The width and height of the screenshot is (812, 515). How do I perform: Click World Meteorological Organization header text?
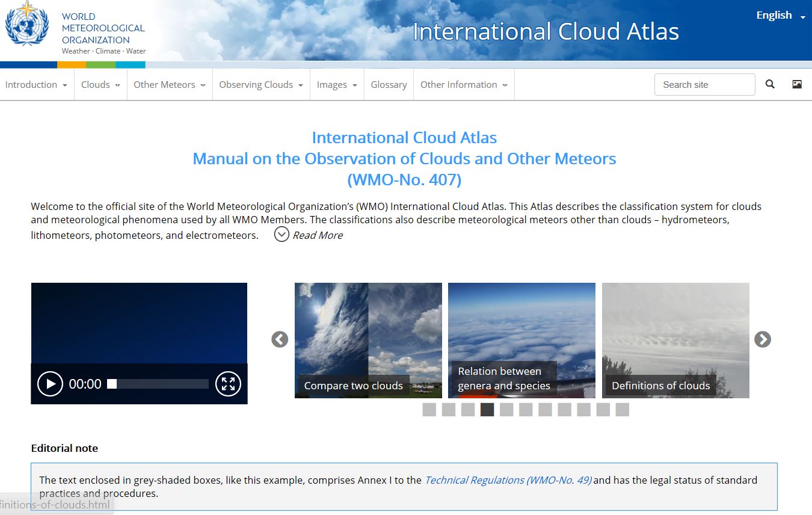coord(103,28)
